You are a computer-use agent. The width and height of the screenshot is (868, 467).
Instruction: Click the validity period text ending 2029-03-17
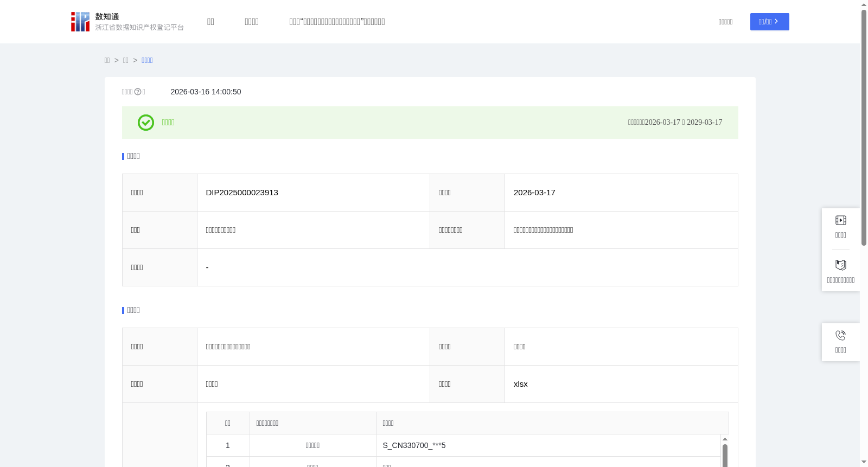(x=675, y=123)
